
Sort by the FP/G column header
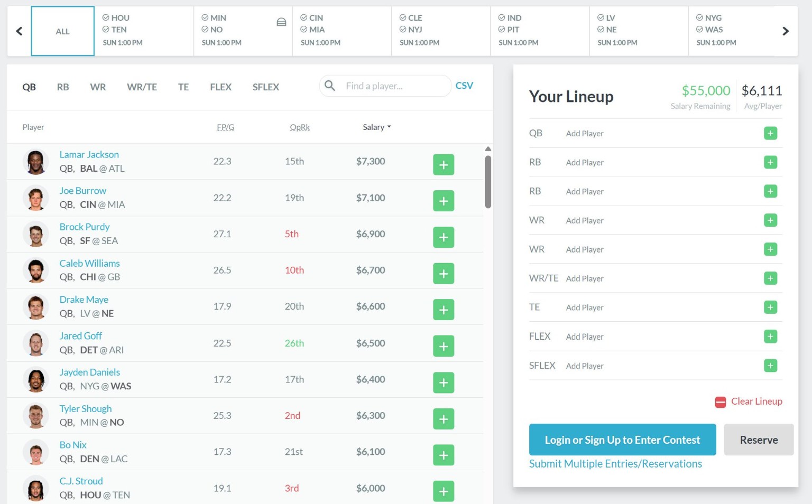point(225,127)
